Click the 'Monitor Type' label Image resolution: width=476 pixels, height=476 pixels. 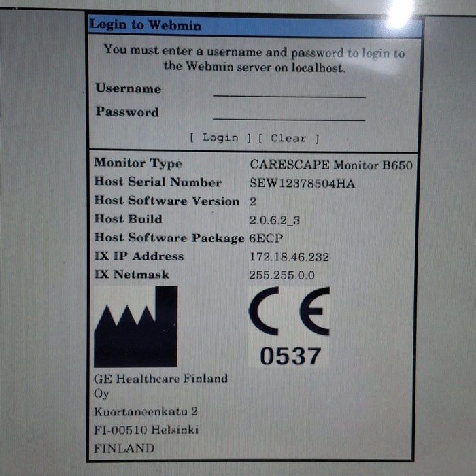point(138,163)
